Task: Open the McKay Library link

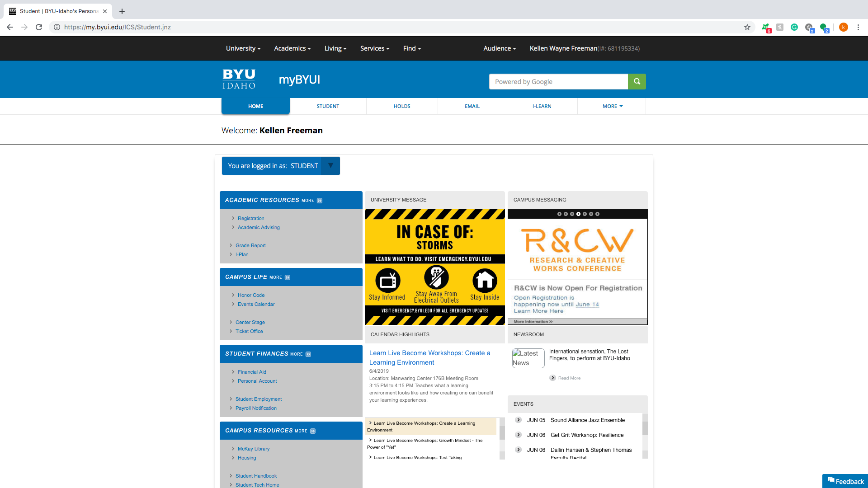Action: [x=254, y=449]
